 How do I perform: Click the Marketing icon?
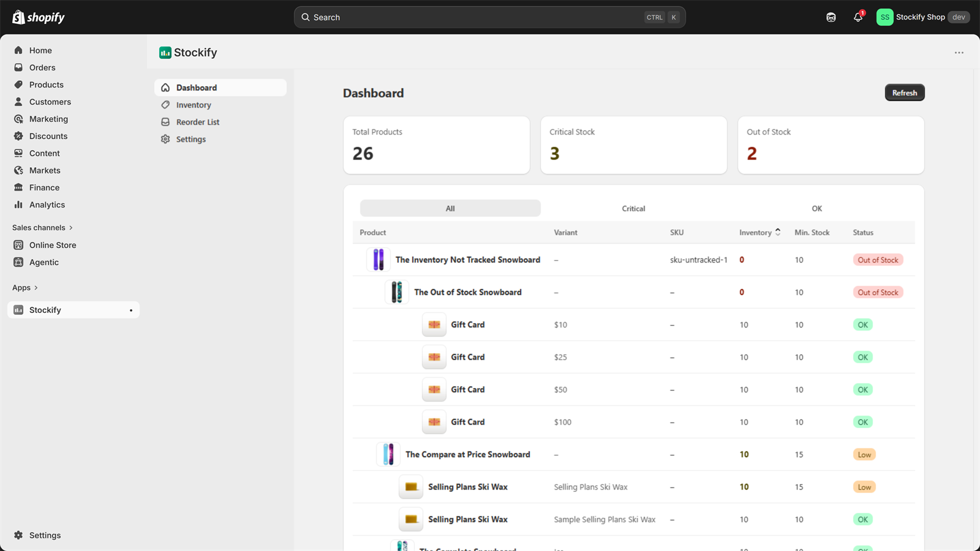coord(18,119)
